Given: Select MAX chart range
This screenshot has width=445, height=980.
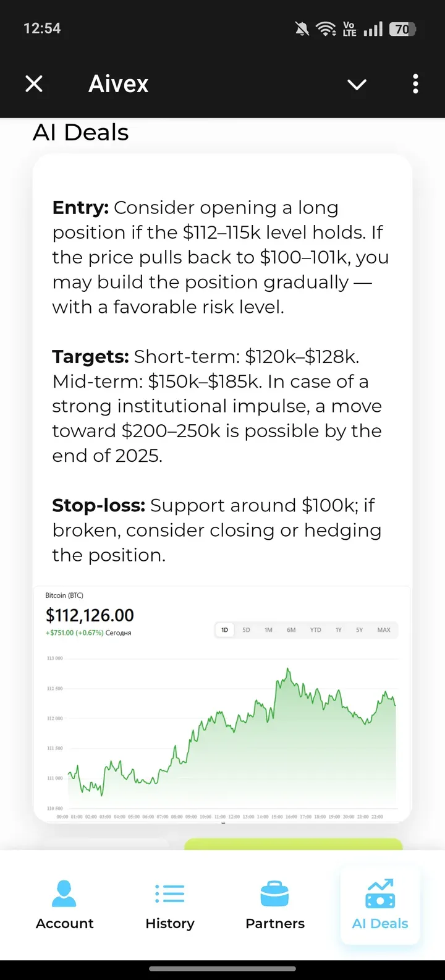Looking at the screenshot, I should [384, 630].
